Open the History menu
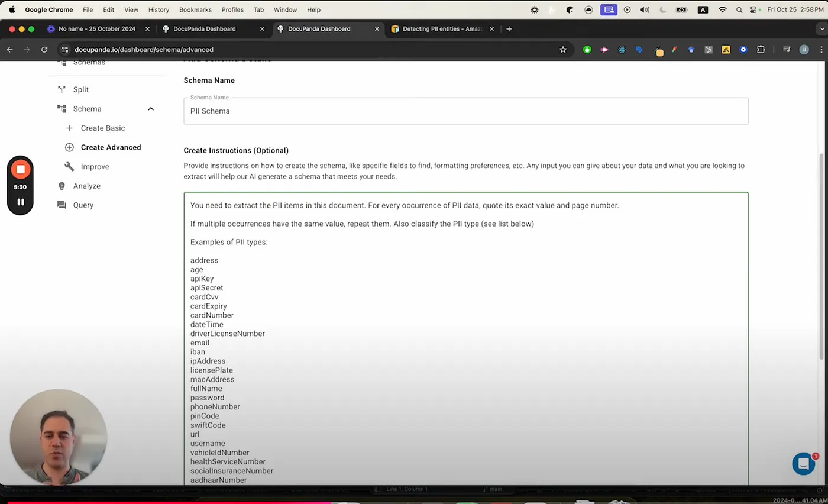828x504 pixels. tap(159, 9)
